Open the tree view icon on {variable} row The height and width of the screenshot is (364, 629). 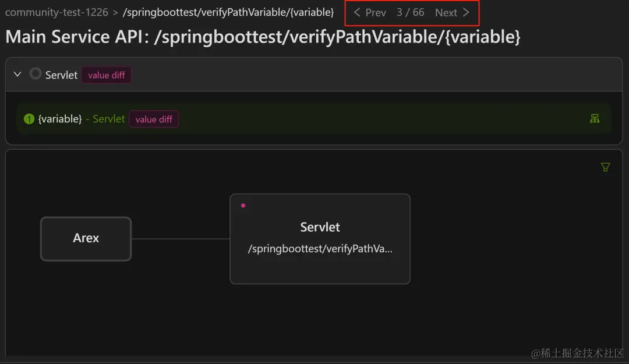(595, 118)
